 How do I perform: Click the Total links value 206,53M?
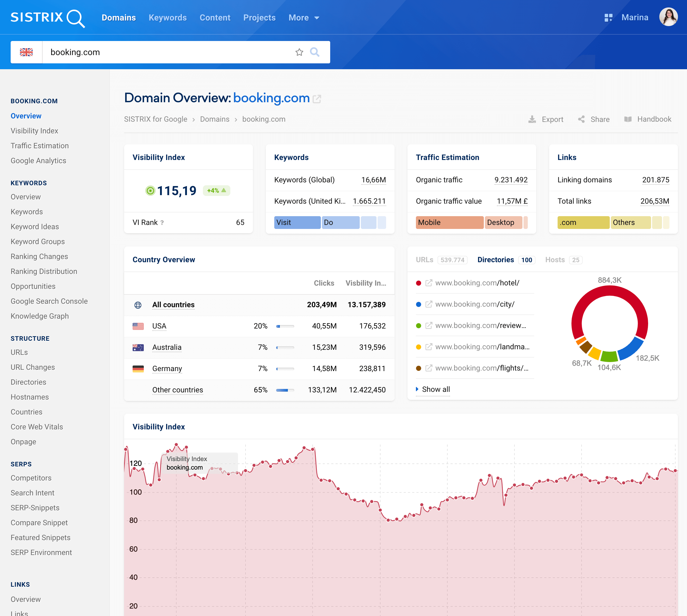[655, 201]
